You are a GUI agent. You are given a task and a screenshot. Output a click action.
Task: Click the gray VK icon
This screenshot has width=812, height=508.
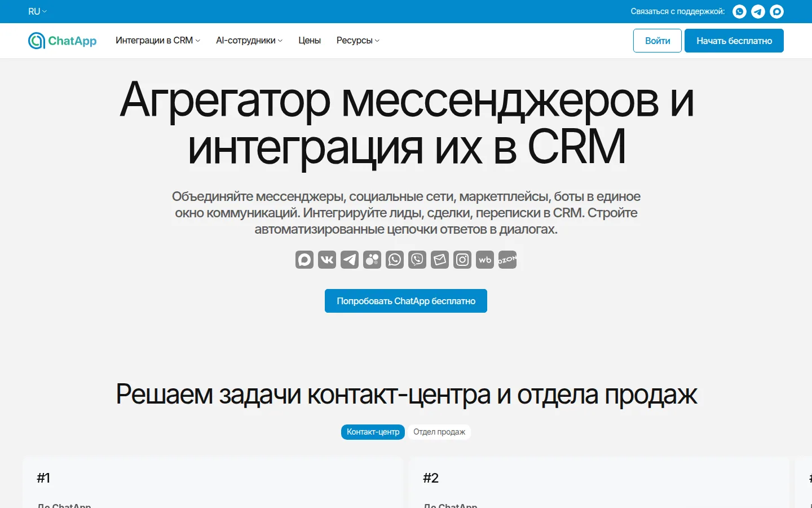(327, 260)
